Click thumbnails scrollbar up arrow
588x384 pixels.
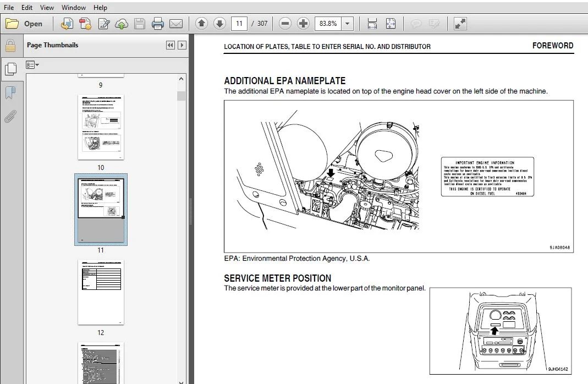[x=181, y=79]
